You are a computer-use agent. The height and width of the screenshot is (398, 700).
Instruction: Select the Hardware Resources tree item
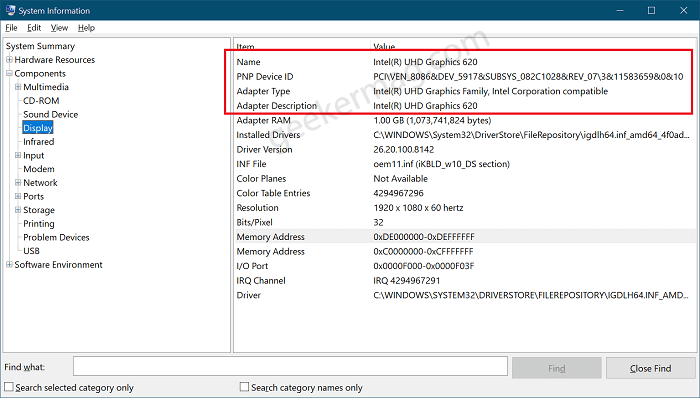point(54,59)
